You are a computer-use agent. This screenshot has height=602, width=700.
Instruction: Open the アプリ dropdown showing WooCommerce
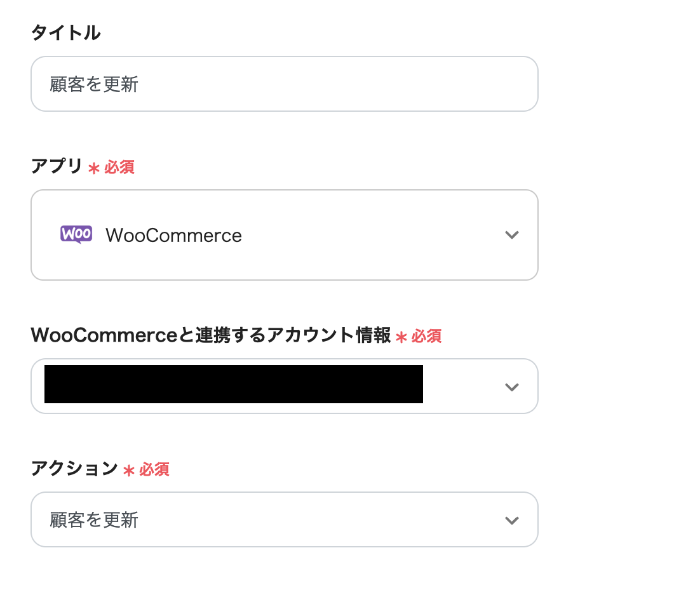(284, 235)
